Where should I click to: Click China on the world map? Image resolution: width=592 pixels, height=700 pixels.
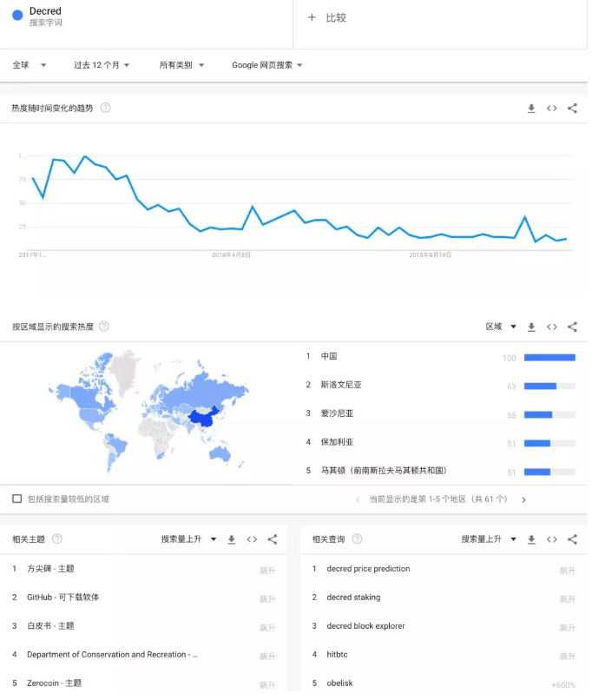[203, 420]
